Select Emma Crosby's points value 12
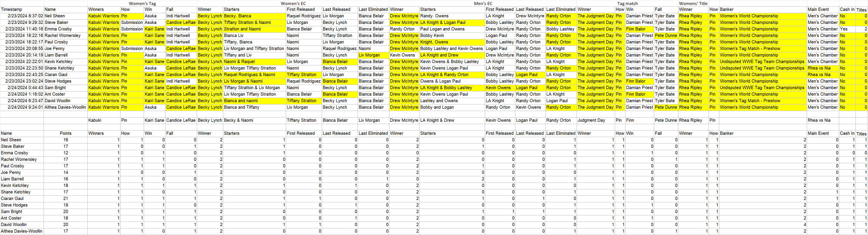Image resolution: width=868 pixels, height=235 pixels. coord(65,153)
